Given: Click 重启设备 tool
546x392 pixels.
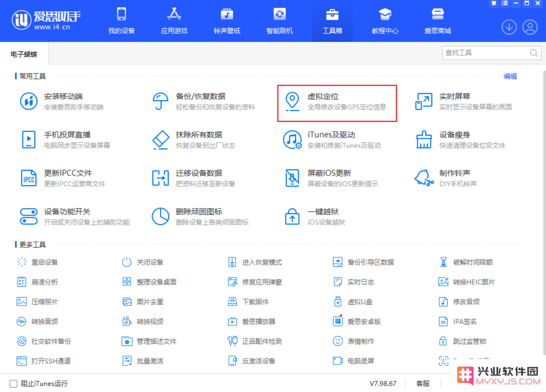Looking at the screenshot, I should tap(37, 262).
